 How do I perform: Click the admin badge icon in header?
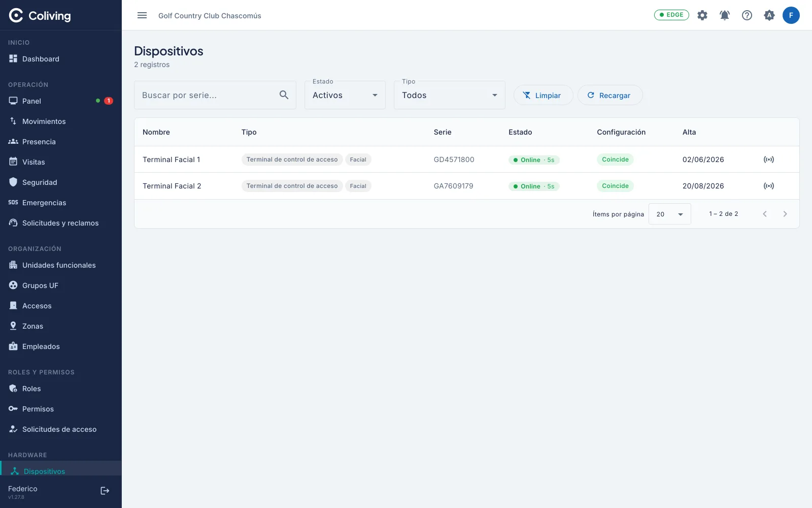[x=769, y=15]
